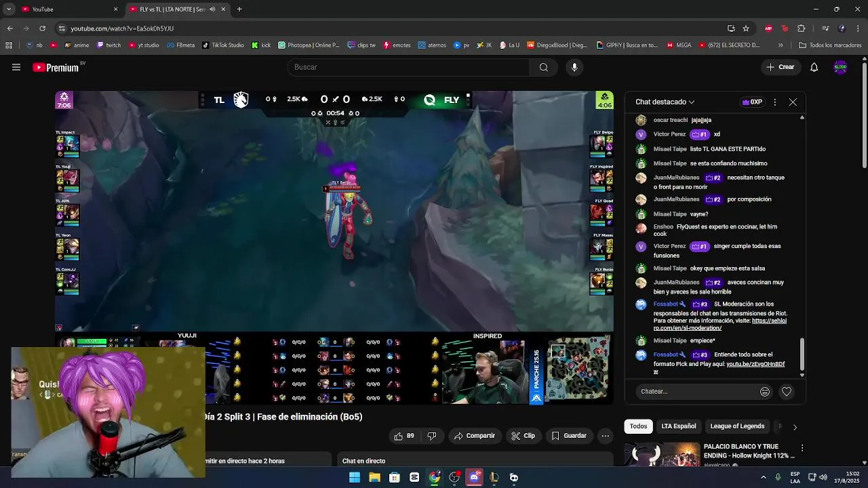The height and width of the screenshot is (488, 868).
Task: Open more actions ellipsis under video
Action: 606,436
